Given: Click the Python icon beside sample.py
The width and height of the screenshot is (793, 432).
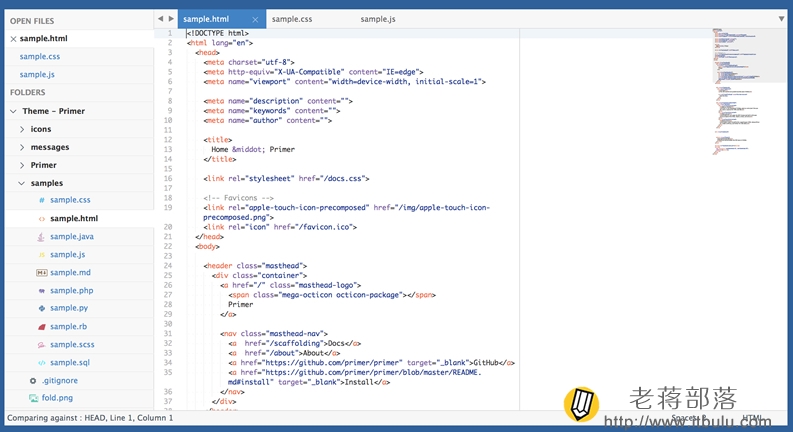Looking at the screenshot, I should (x=41, y=308).
